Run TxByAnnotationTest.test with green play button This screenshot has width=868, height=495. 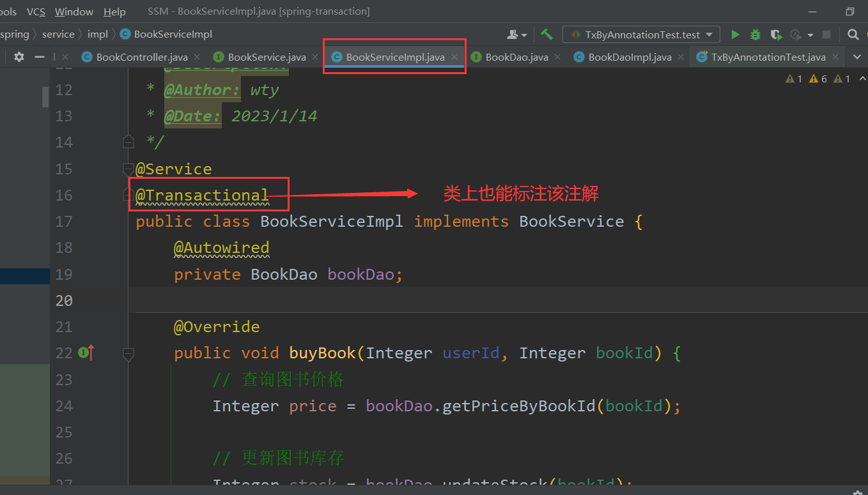click(x=735, y=34)
